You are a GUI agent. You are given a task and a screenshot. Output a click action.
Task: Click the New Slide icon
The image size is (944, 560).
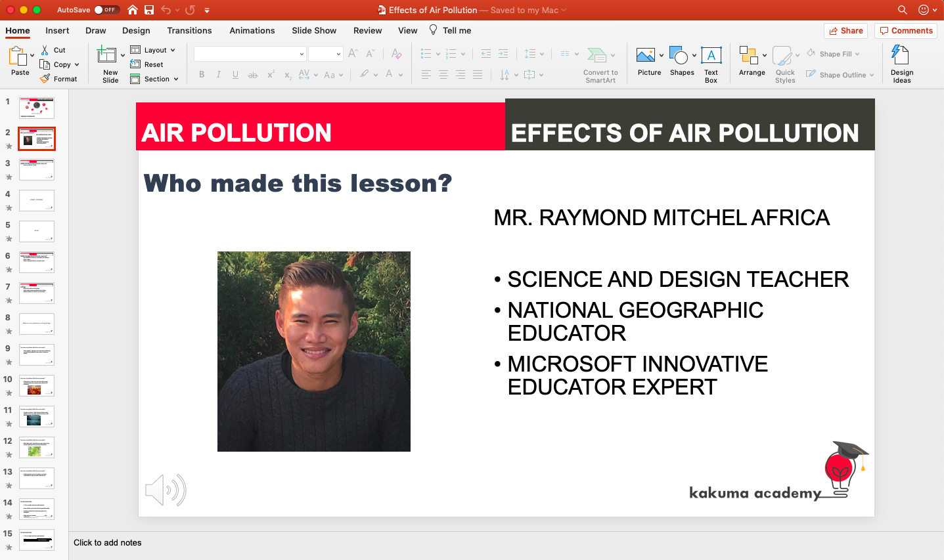(x=106, y=55)
